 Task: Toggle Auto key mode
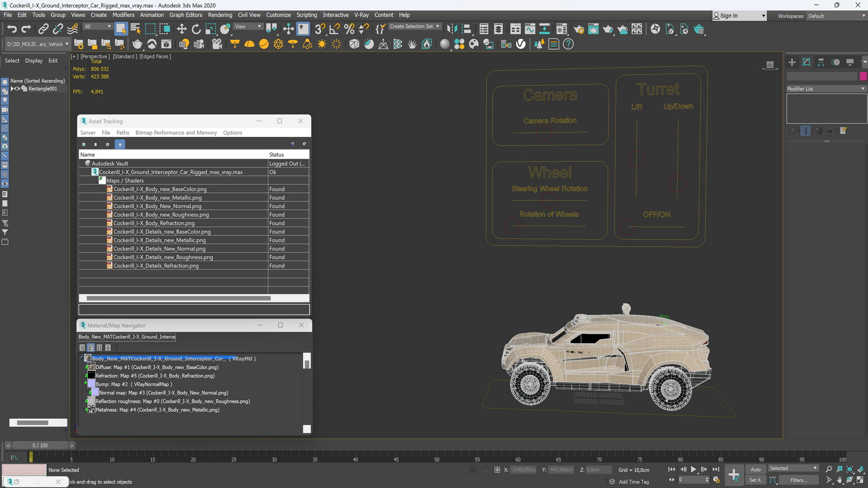[755, 469]
